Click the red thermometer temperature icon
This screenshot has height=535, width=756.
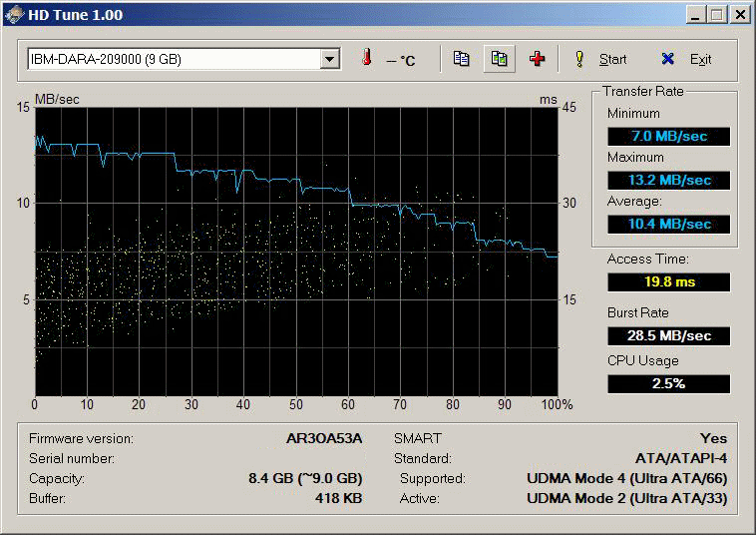coord(367,58)
